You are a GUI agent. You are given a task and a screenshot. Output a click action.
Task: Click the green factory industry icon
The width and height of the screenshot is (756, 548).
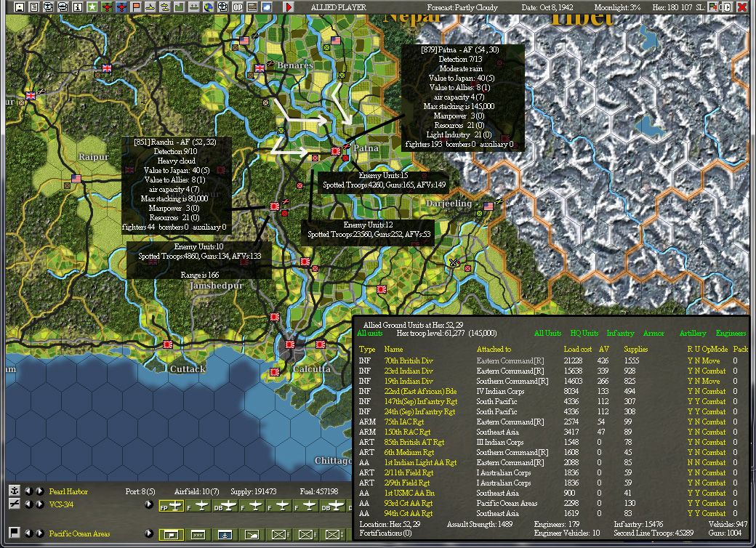pos(180,7)
